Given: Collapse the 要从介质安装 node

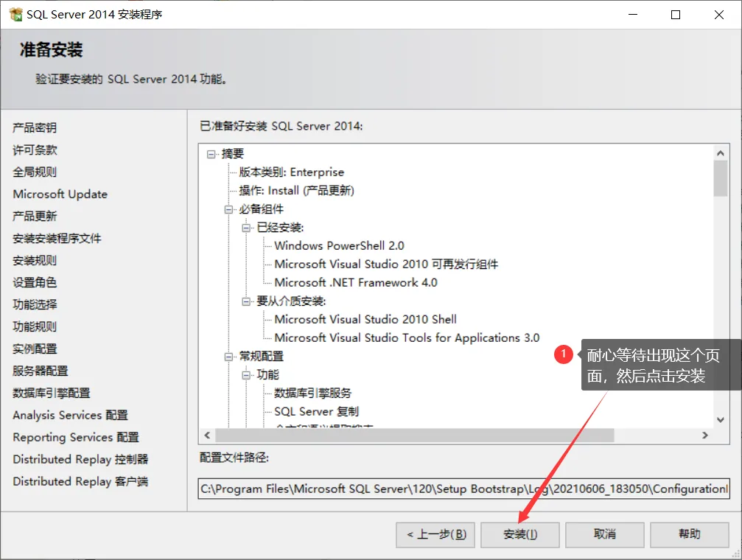Looking at the screenshot, I should point(246,301).
